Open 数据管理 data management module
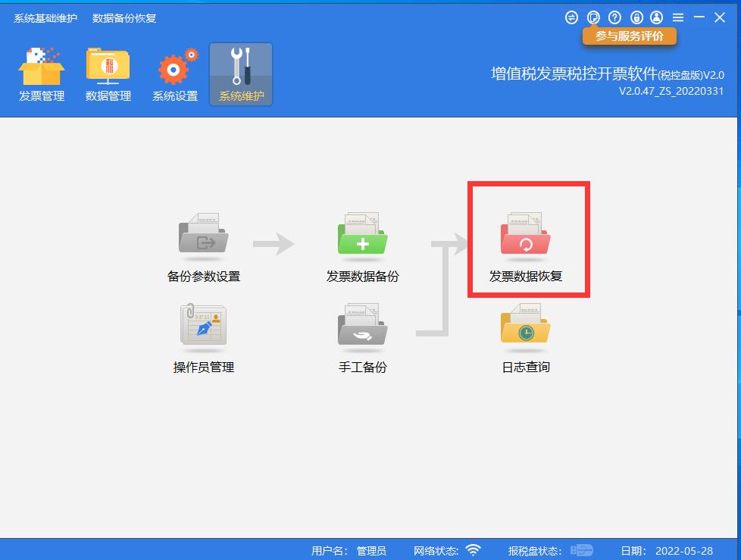Screen dimensions: 741x560 click(x=108, y=74)
